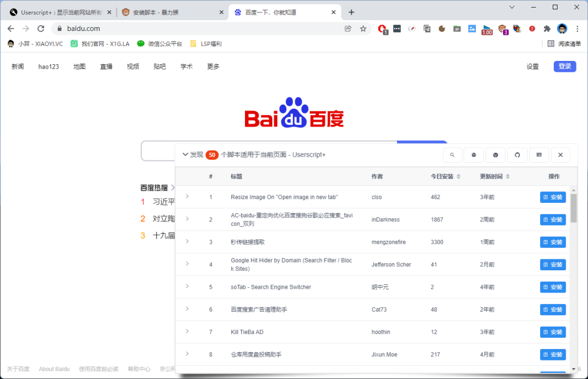This screenshot has height=379, width=588.
Task: Open the GitHub icon in Userscript+ panel
Action: [517, 155]
